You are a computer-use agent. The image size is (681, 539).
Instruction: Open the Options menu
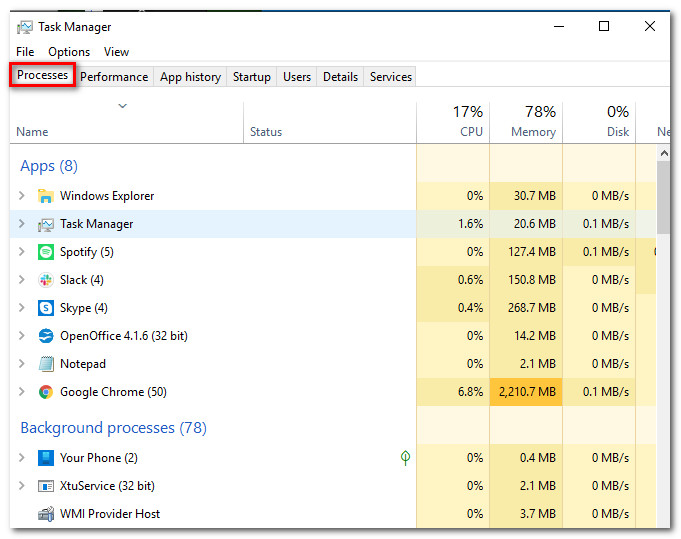click(x=69, y=52)
